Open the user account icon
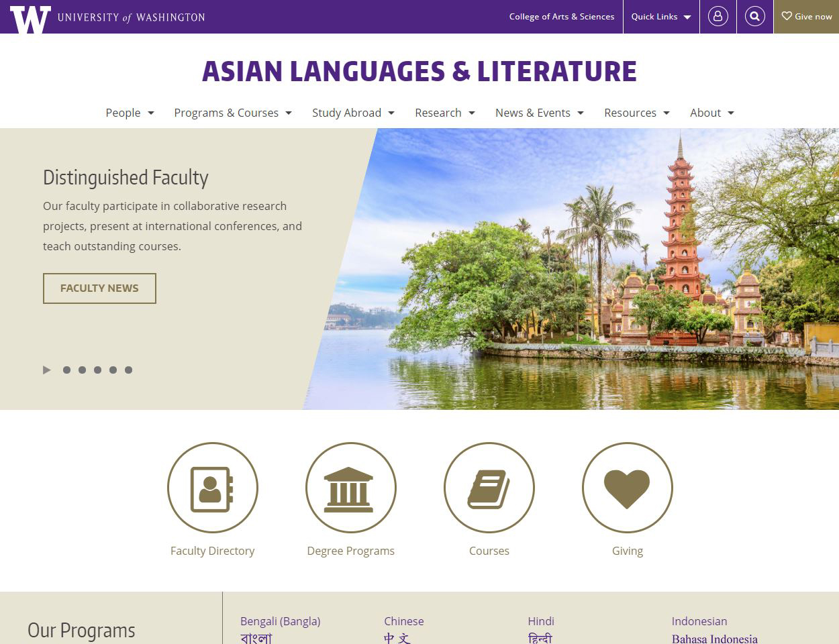The image size is (839, 644). [x=718, y=17]
